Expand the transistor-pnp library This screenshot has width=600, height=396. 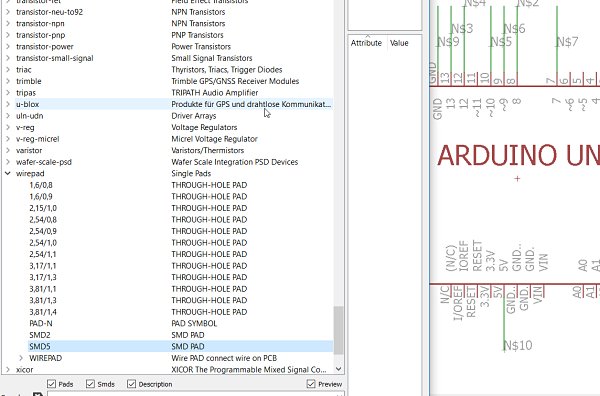click(8, 35)
